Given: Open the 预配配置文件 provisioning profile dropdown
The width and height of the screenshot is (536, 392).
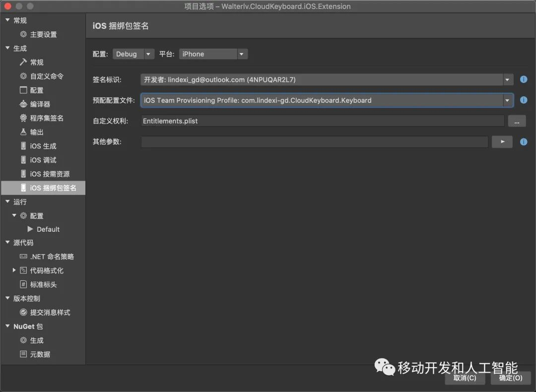Looking at the screenshot, I should pos(327,100).
